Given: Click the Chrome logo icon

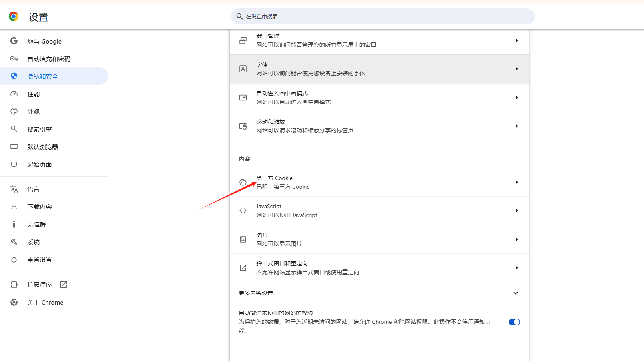Looking at the screenshot, I should click(x=14, y=16).
